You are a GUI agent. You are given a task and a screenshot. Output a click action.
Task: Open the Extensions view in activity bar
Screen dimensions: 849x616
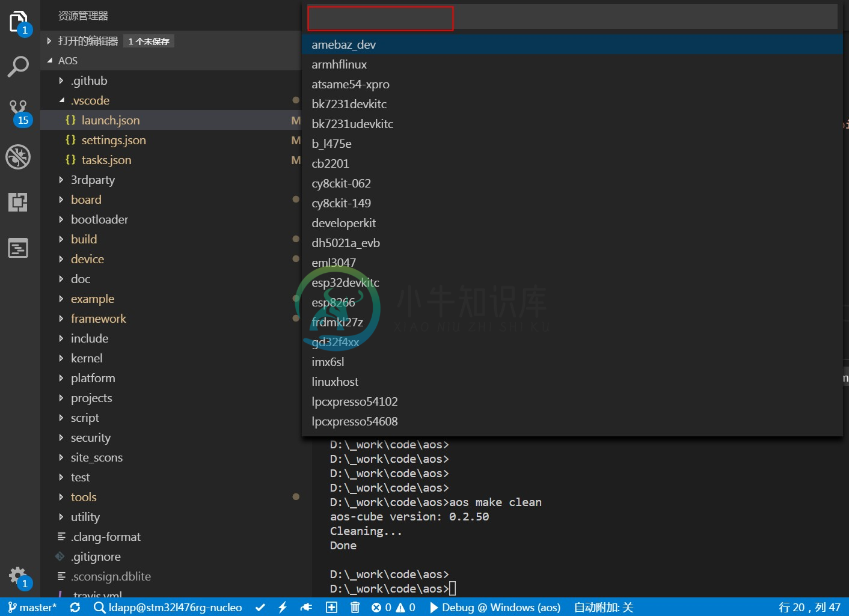click(18, 203)
